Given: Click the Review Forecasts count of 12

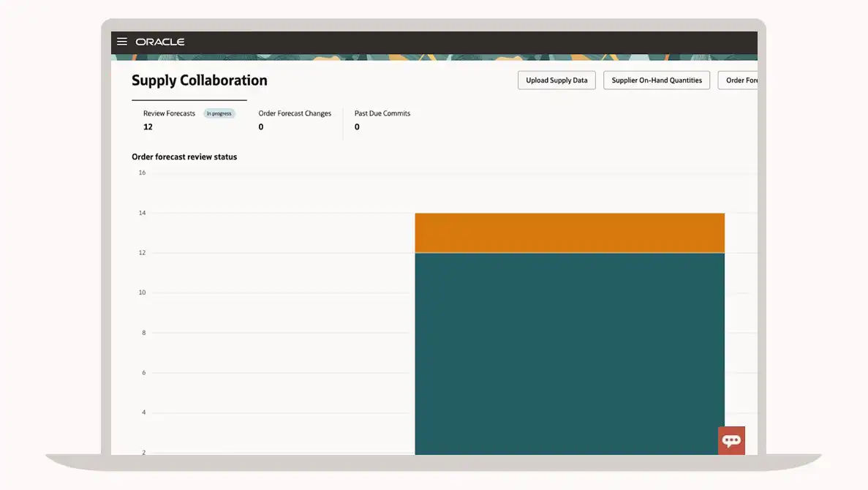Looking at the screenshot, I should pyautogui.click(x=148, y=127).
